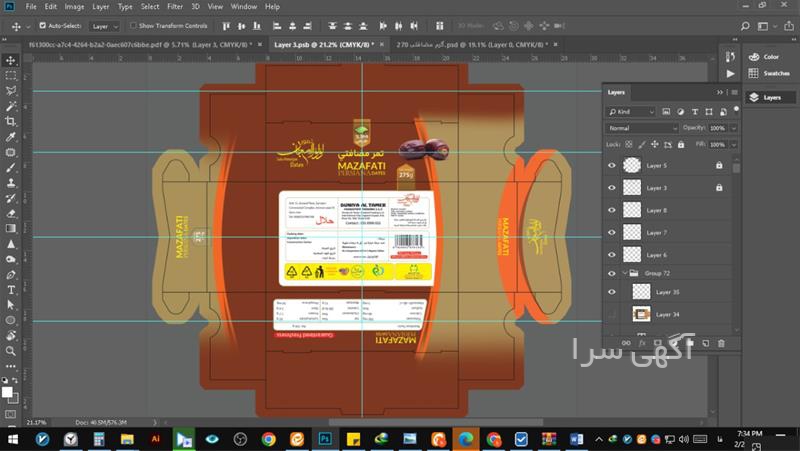Enable Show Transform Controls checkbox
This screenshot has height=451, width=800.
coord(133,25)
